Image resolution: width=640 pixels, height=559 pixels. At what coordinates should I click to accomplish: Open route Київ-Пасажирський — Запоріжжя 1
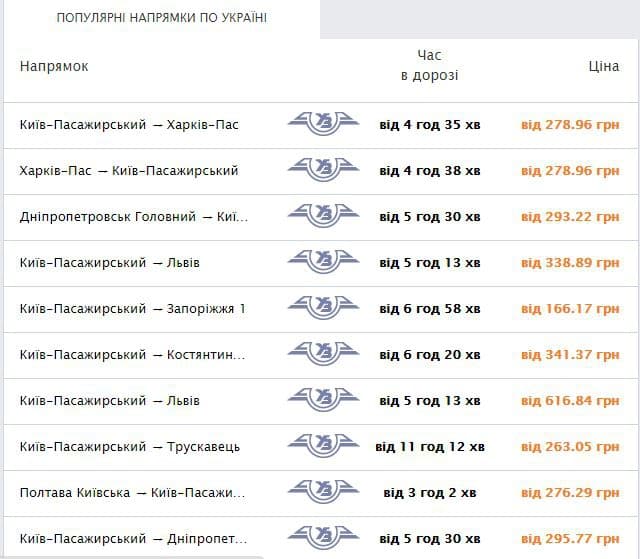pyautogui.click(x=132, y=309)
